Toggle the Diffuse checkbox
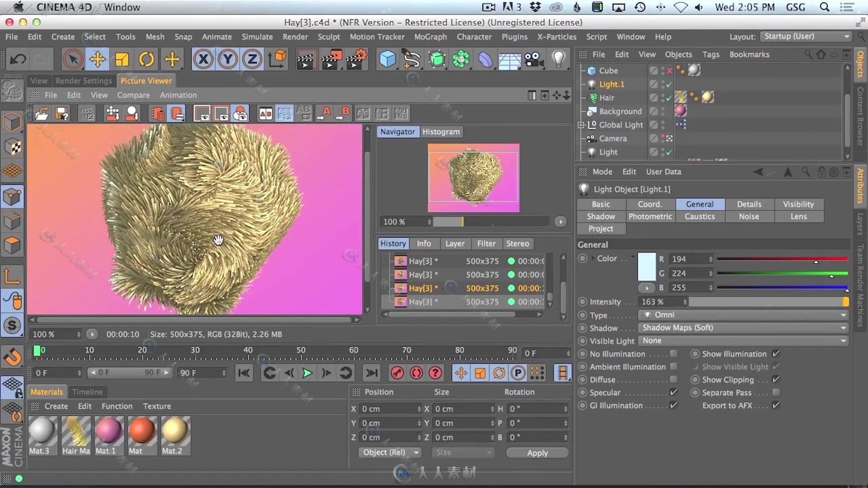Viewport: 868px width, 488px height. point(674,380)
